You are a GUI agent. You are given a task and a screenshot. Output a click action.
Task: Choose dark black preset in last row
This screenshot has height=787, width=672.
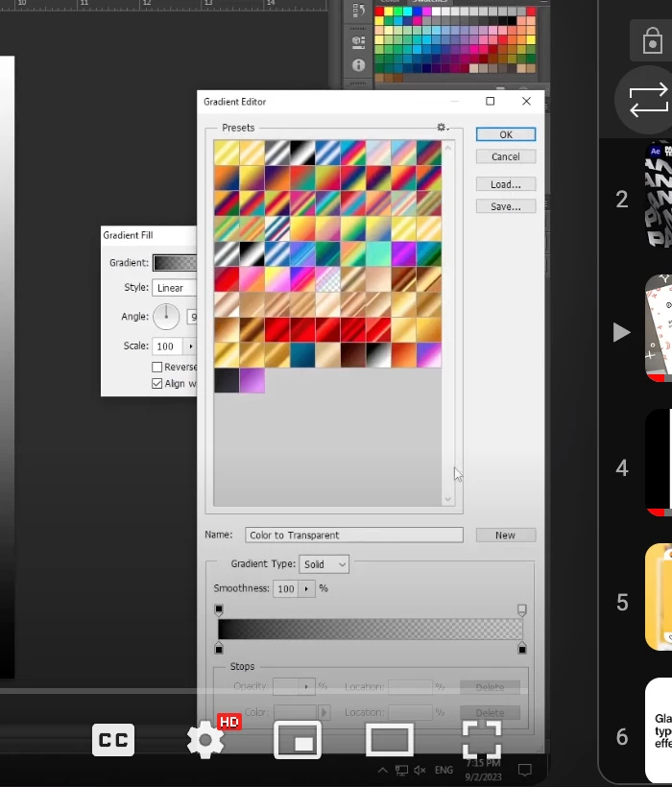(227, 380)
